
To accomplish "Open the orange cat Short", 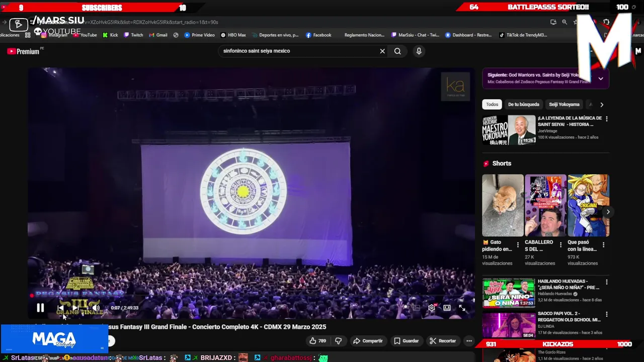I will 503,205.
